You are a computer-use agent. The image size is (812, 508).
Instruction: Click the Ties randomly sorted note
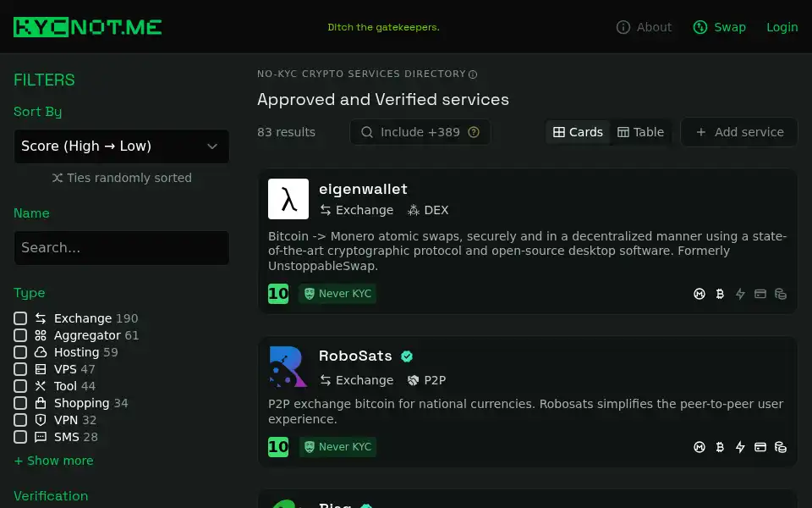pyautogui.click(x=122, y=178)
